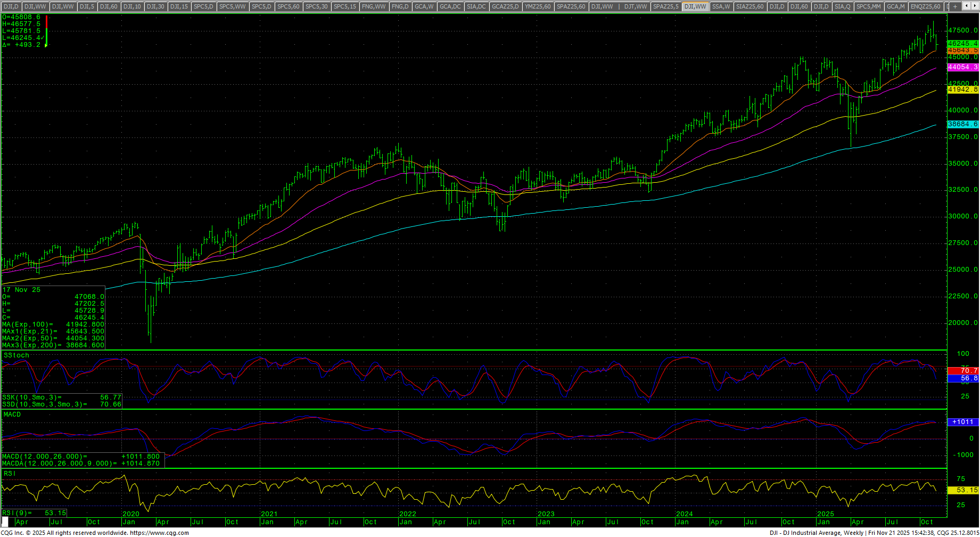Image resolution: width=980 pixels, height=537 pixels.
Task: Click the MACD study label
Action: [x=12, y=414]
